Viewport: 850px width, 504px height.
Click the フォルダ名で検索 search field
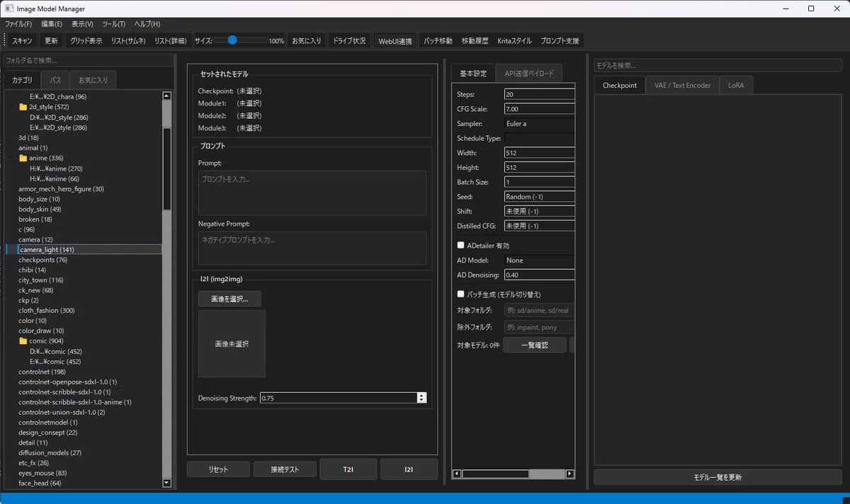pyautogui.click(x=89, y=61)
